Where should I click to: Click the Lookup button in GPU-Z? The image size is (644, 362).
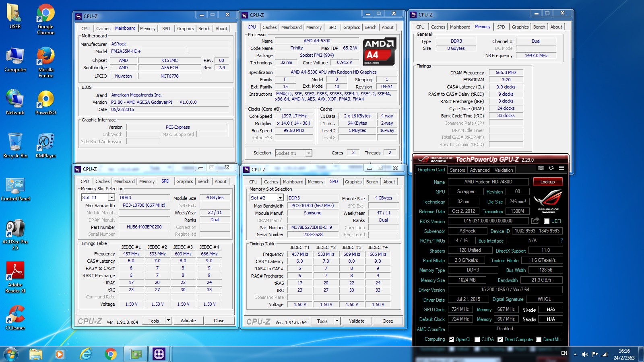(547, 182)
